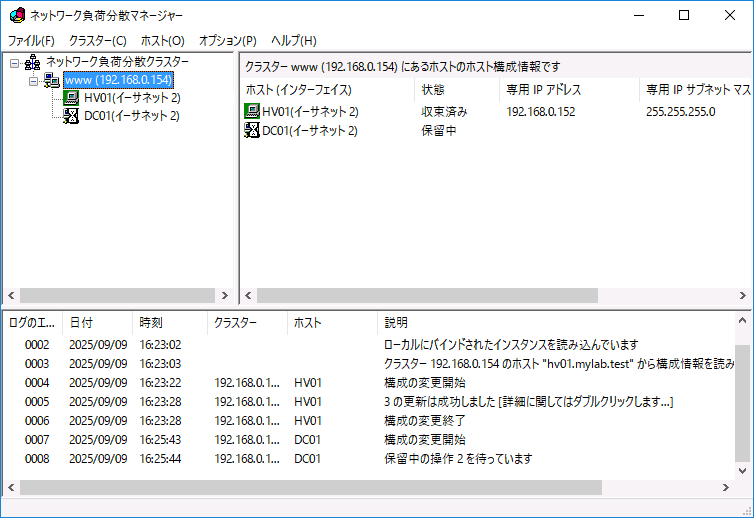Click the 状態 column header
This screenshot has height=518, width=754.
455,90
